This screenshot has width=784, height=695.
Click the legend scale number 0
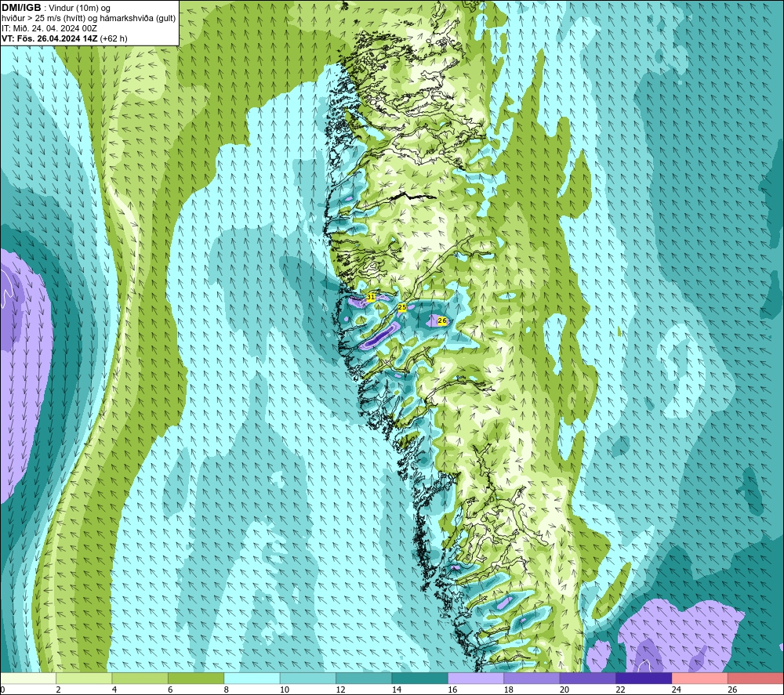[x=2, y=690]
